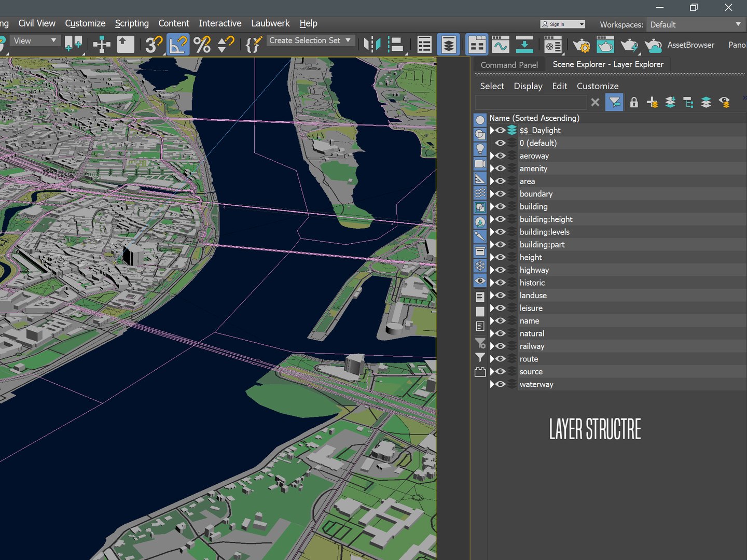
Task: Hide the landuse layer
Action: pyautogui.click(x=501, y=296)
